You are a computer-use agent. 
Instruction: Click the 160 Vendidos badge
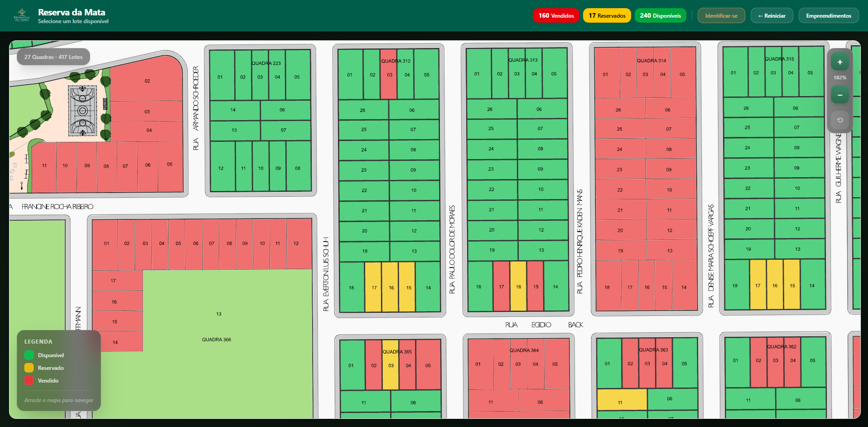(x=556, y=15)
